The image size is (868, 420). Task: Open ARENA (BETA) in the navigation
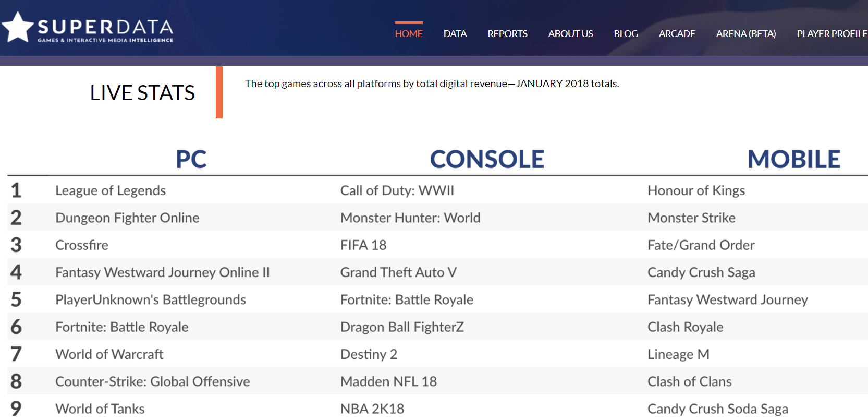tap(746, 33)
